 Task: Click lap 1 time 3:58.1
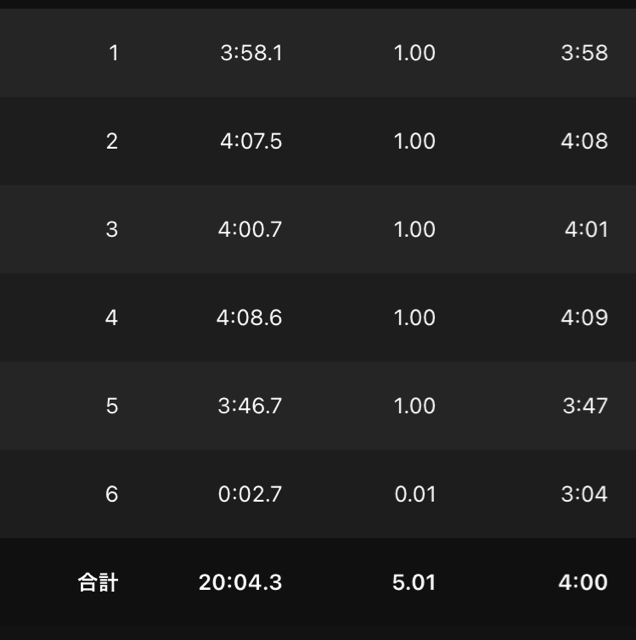click(251, 53)
